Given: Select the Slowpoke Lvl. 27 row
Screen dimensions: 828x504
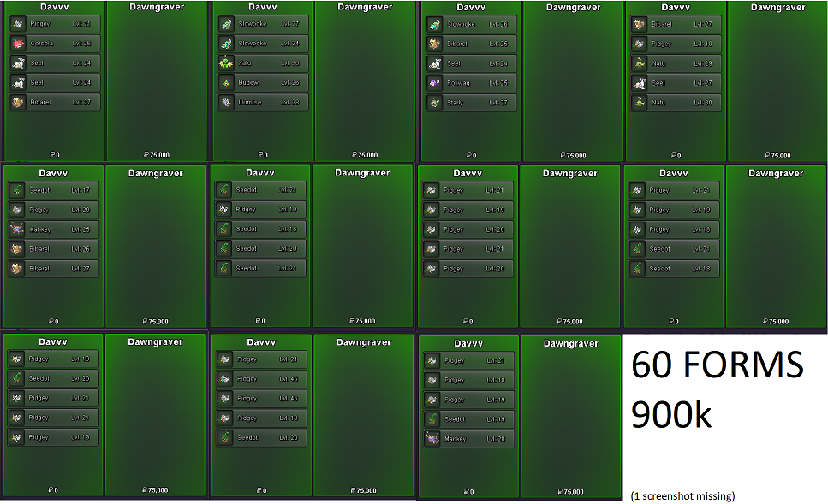Looking at the screenshot, I should 261,24.
